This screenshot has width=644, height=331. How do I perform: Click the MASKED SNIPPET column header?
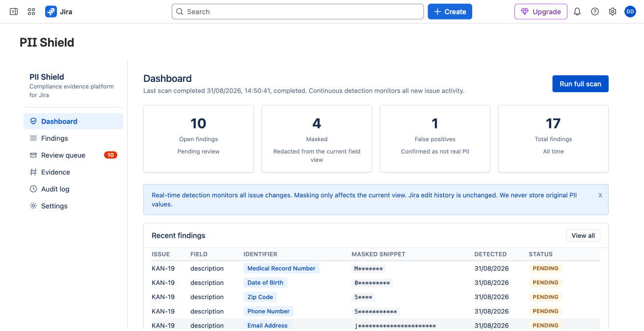[x=378, y=254]
